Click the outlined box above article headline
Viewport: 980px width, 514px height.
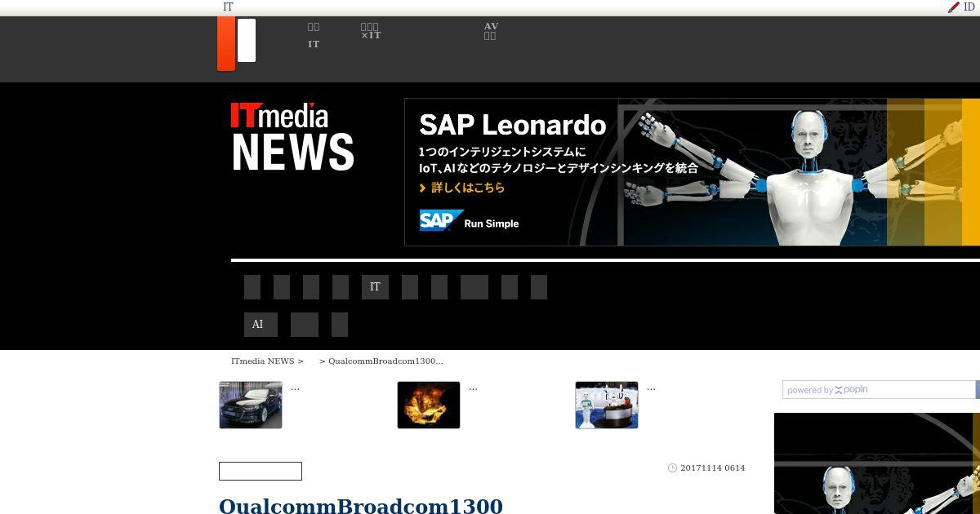tap(261, 471)
